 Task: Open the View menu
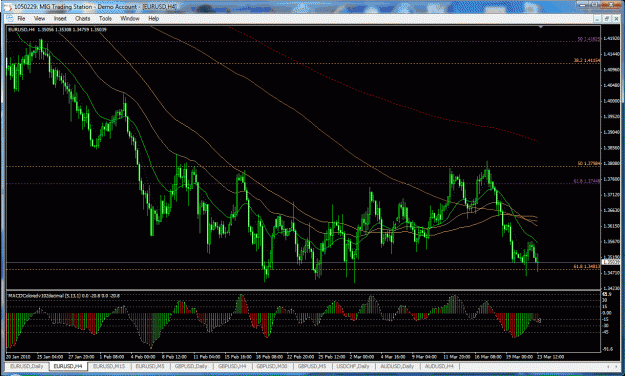tap(39, 18)
